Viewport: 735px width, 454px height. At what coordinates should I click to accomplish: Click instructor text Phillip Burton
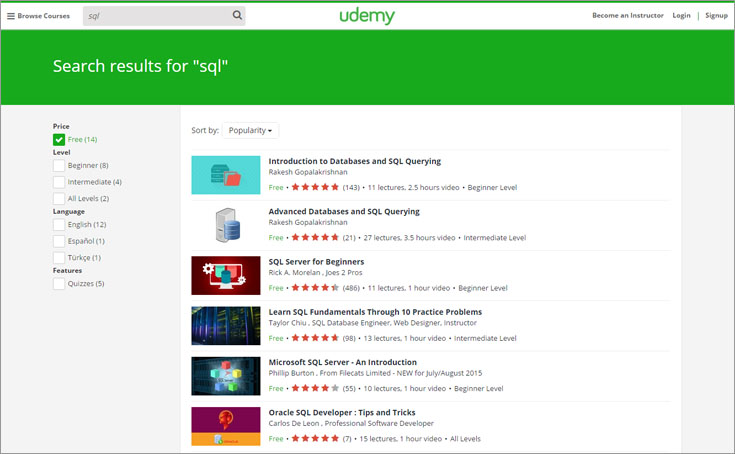point(291,373)
